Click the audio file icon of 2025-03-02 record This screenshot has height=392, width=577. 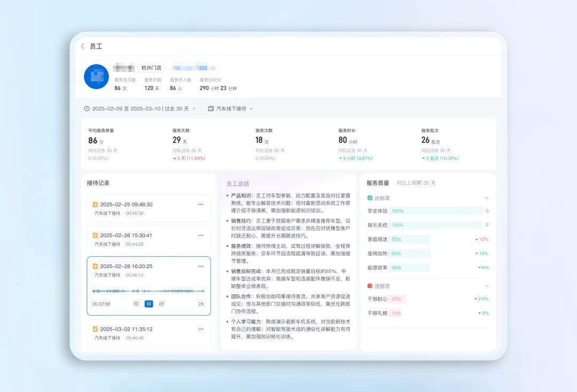(95, 329)
